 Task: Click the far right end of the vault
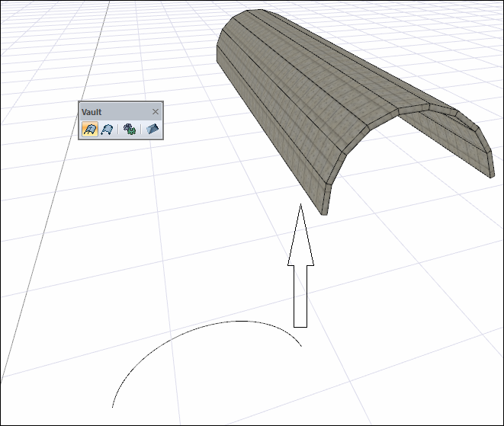point(488,156)
